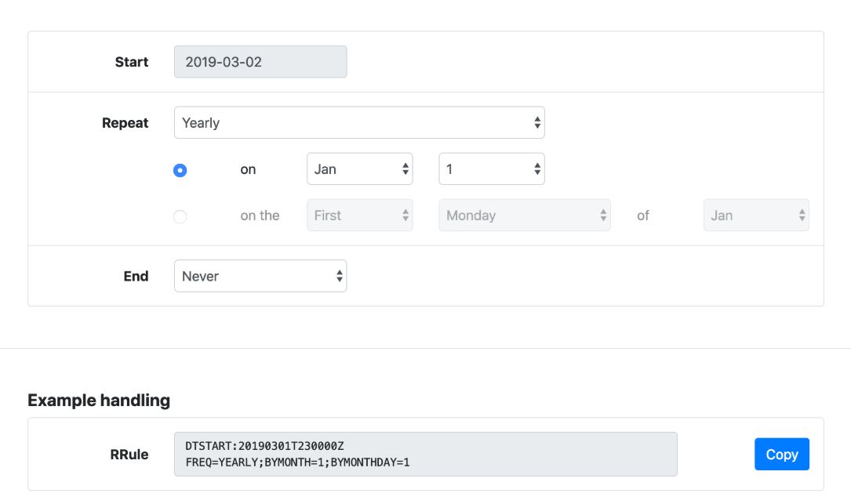The height and width of the screenshot is (504, 851).
Task: Open the Repeat frequency dropdown showing Yearly
Action: point(358,123)
